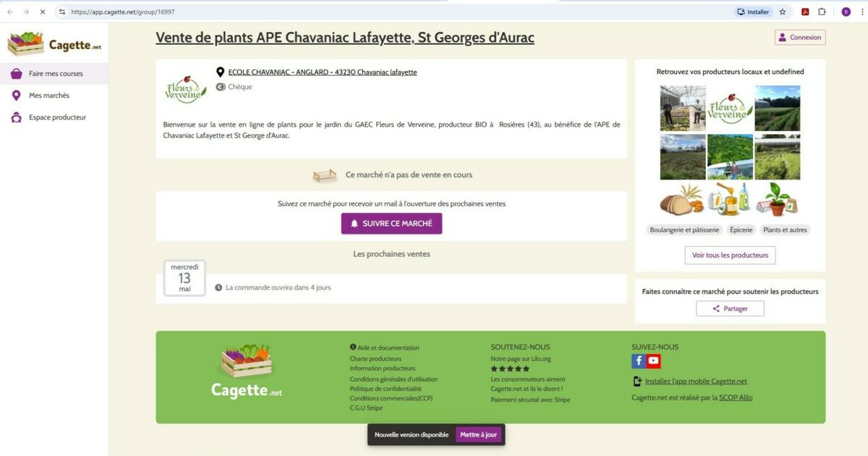Image resolution: width=868 pixels, height=456 pixels.
Task: Click Mettre à jour update button
Action: pos(479,435)
